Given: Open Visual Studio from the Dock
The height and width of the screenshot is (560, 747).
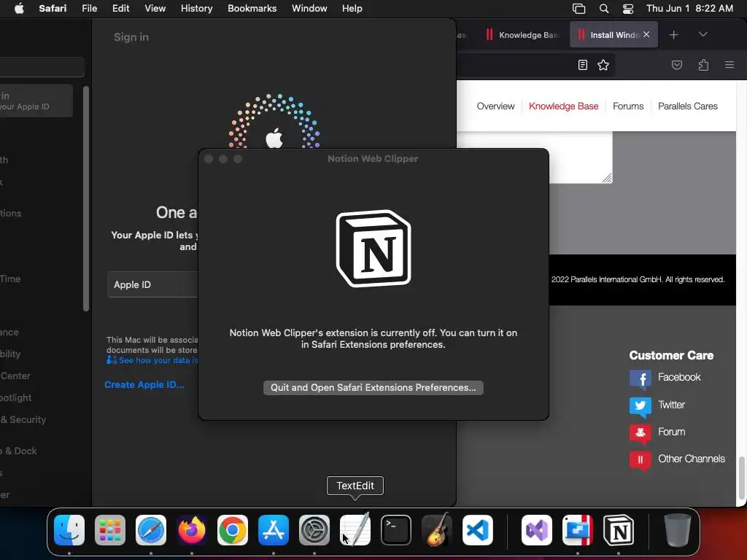Looking at the screenshot, I should [537, 529].
